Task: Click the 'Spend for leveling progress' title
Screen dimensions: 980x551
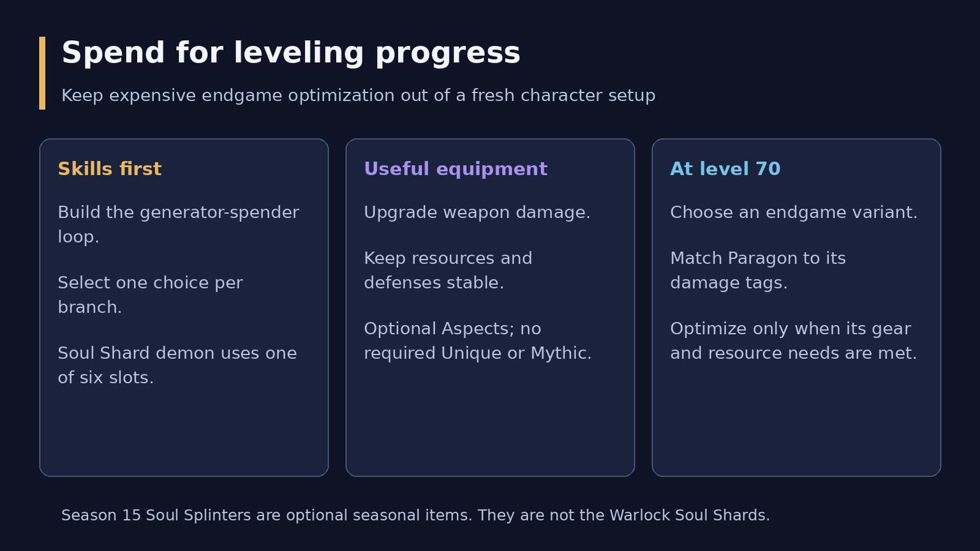Action: pyautogui.click(x=291, y=54)
